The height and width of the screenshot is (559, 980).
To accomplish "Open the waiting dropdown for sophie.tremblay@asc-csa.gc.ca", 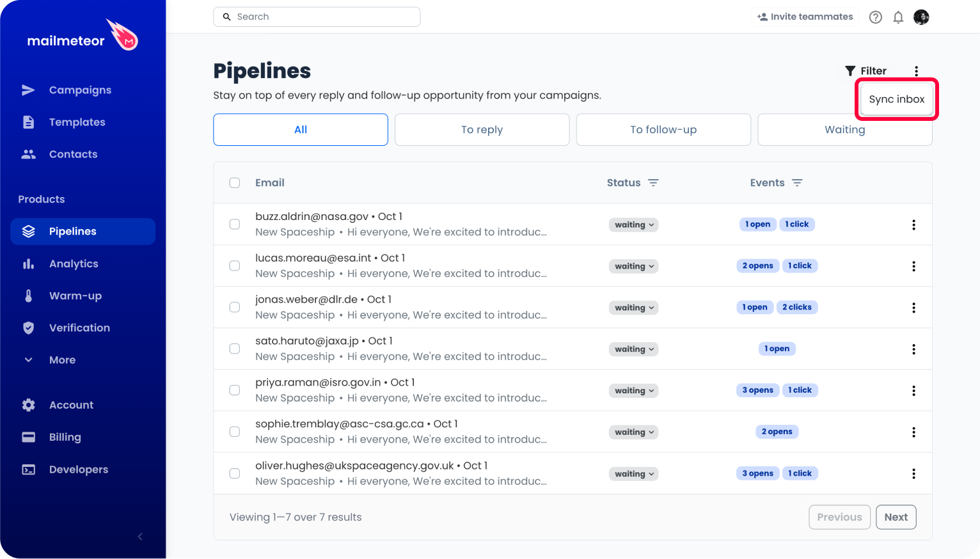I will pos(633,432).
